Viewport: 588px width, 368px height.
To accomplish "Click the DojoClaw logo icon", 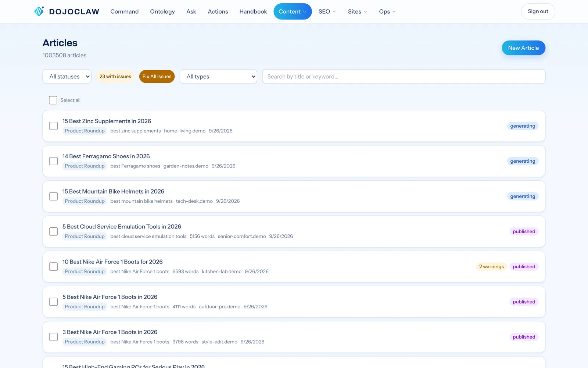I will (x=39, y=11).
